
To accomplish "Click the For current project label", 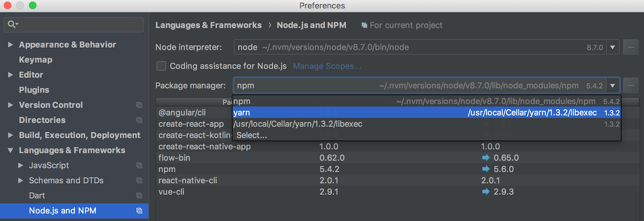I will point(406,25).
